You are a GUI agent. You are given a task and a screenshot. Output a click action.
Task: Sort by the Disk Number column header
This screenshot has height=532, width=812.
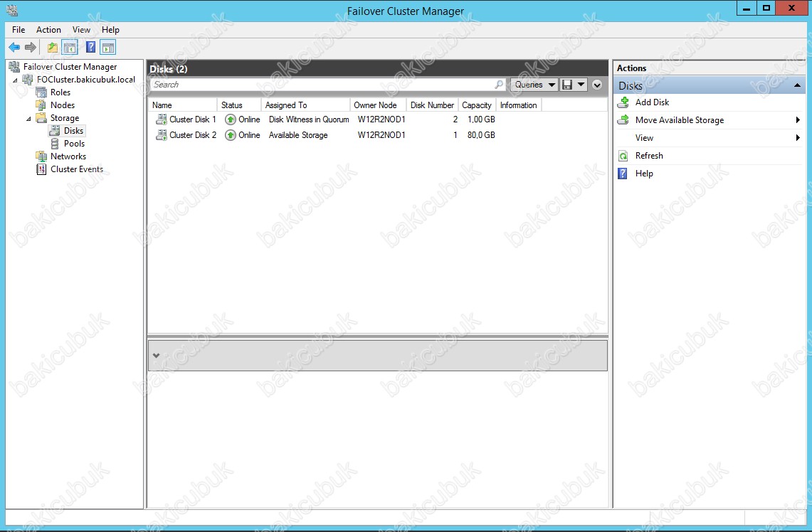[433, 105]
